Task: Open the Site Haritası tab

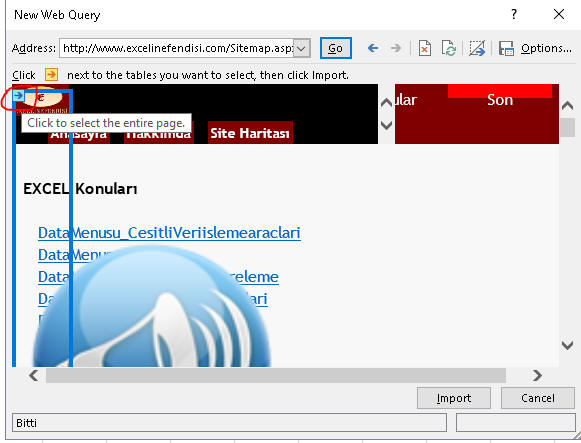Action: pos(250,133)
